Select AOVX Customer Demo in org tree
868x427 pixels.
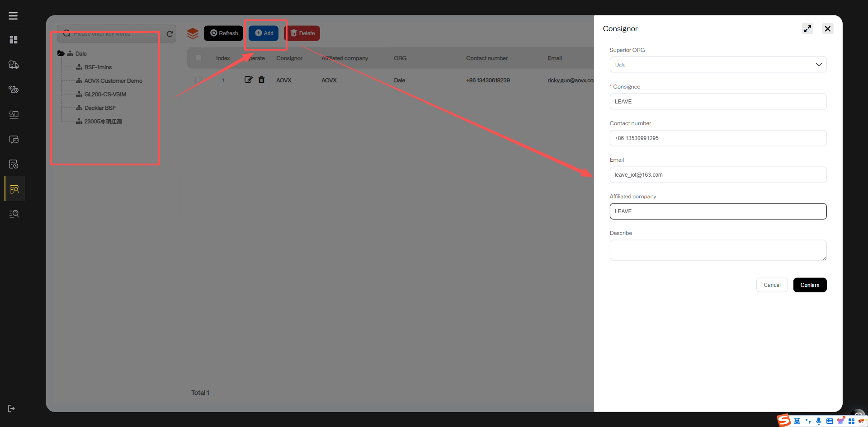(x=113, y=81)
